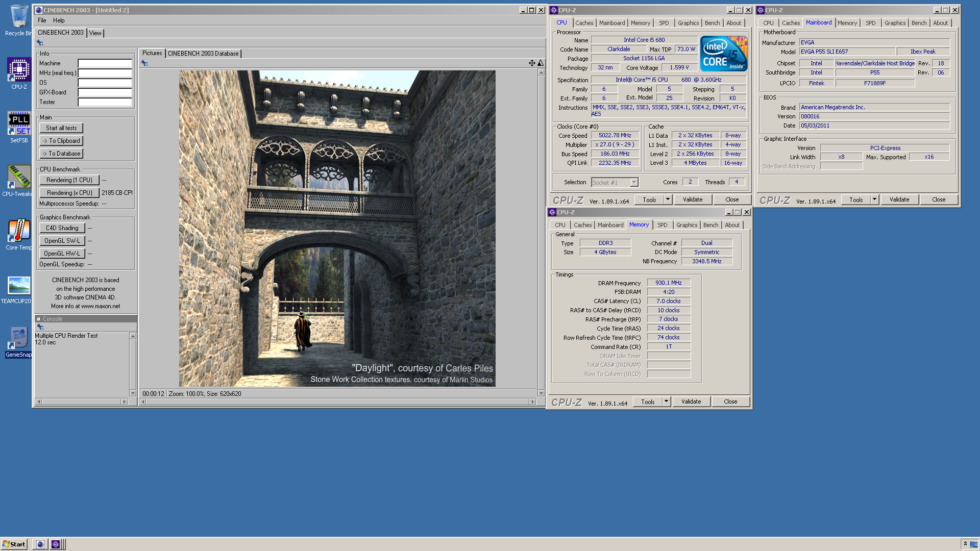
Task: Run C4D Shading graphics benchmark
Action: [x=62, y=228]
